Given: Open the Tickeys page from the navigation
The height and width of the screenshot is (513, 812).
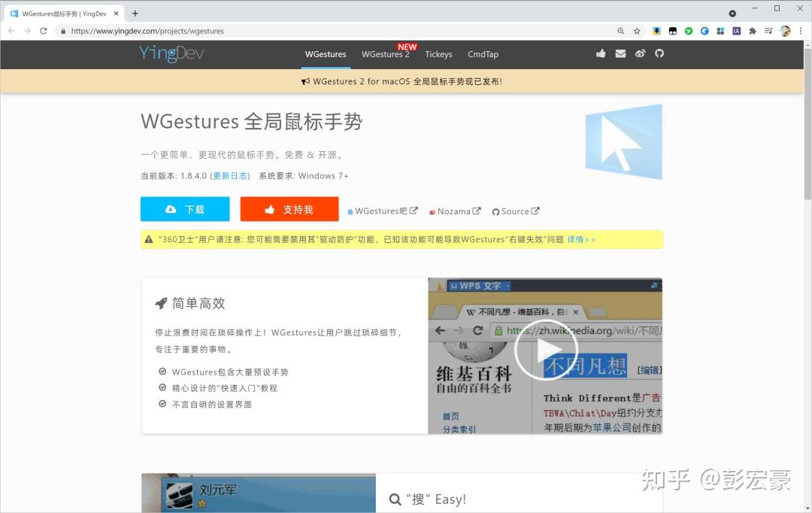Looking at the screenshot, I should (x=438, y=53).
